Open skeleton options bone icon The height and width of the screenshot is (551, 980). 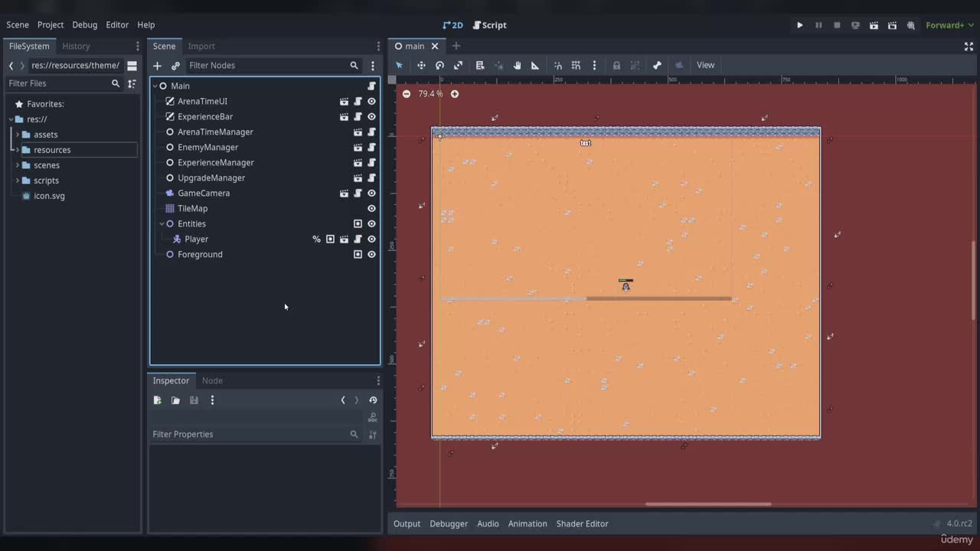(657, 65)
